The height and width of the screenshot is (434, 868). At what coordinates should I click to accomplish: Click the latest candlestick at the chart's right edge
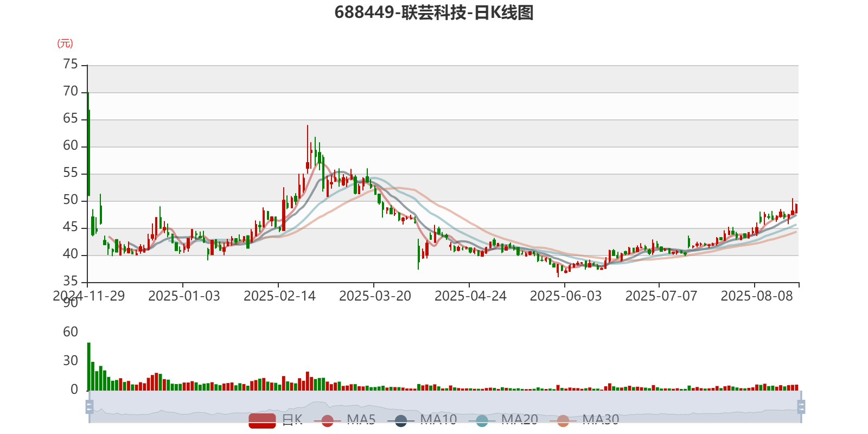pos(796,208)
